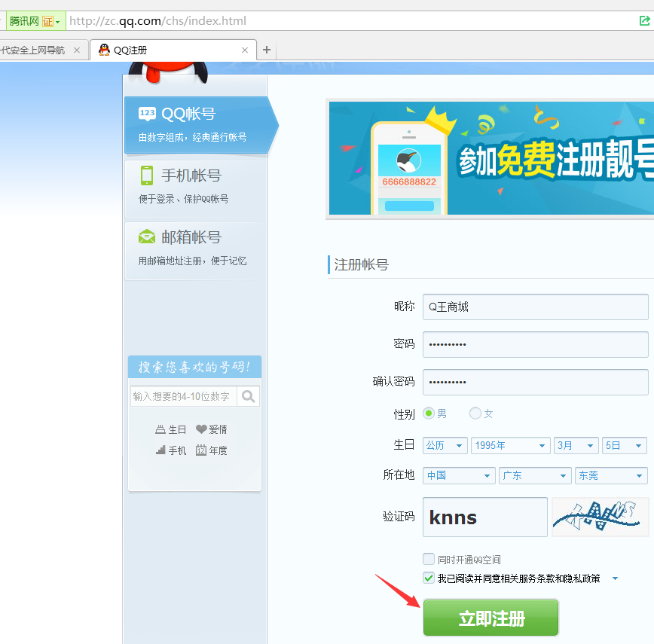Open a new tab with the plus button
This screenshot has width=654, height=644.
[x=267, y=50]
